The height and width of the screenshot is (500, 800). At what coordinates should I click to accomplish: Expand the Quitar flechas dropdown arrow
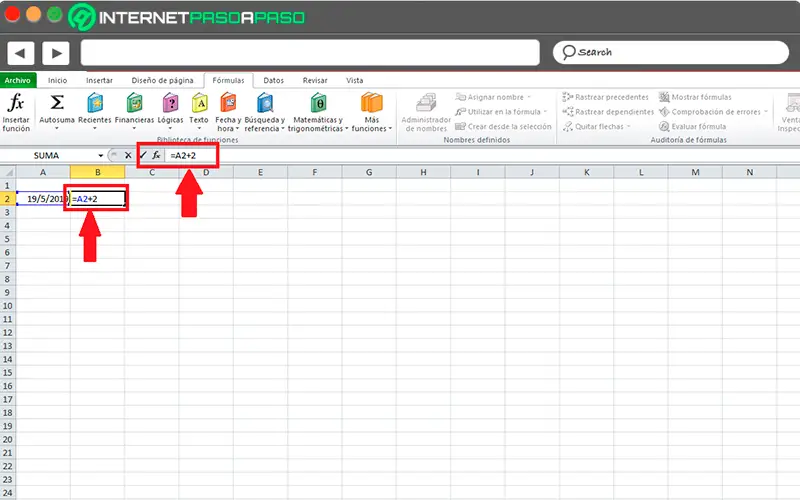point(629,127)
